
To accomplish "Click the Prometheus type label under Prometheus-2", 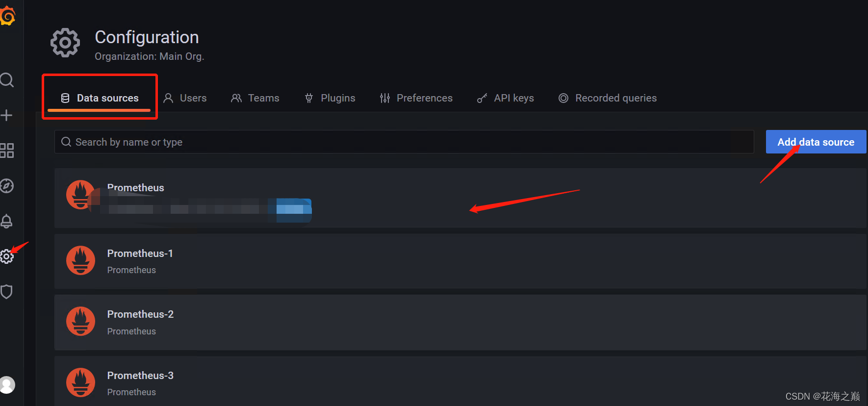I will pyautogui.click(x=131, y=331).
